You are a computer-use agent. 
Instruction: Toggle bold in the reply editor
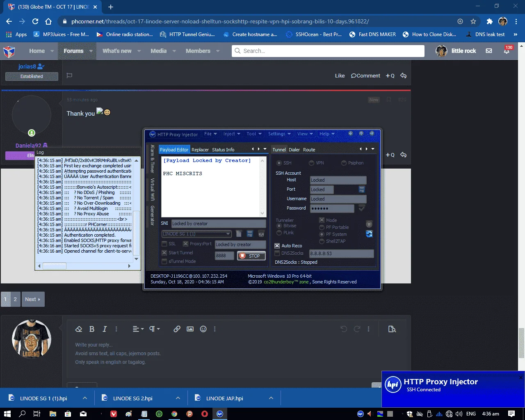tap(92, 329)
